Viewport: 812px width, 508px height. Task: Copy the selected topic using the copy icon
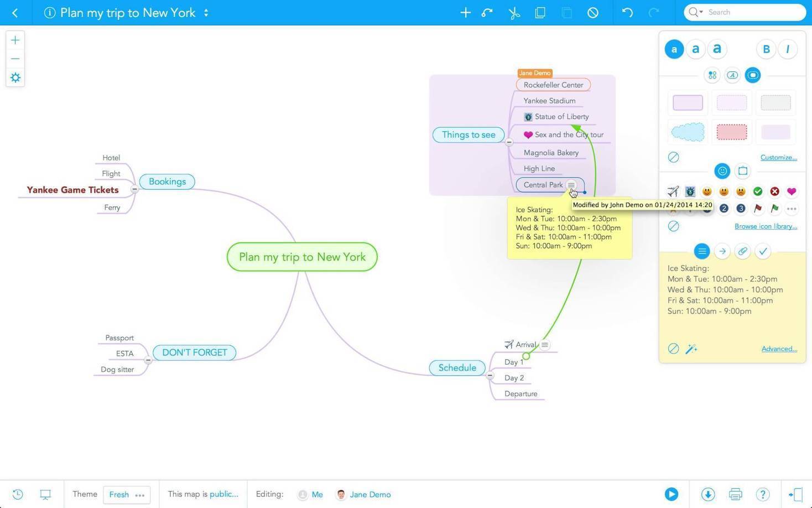540,12
